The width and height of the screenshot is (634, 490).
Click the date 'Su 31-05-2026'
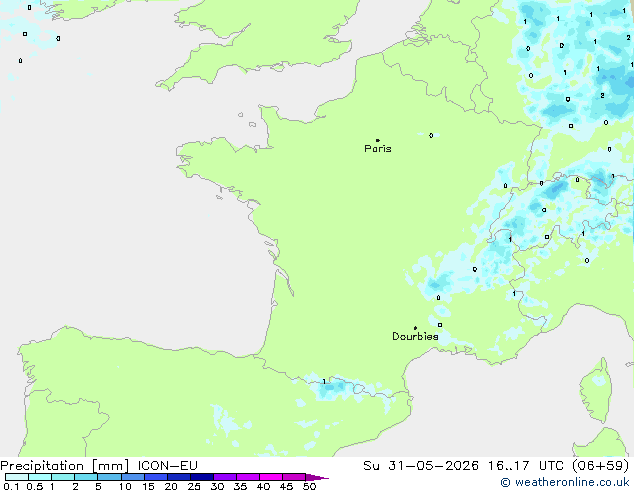tap(421, 466)
